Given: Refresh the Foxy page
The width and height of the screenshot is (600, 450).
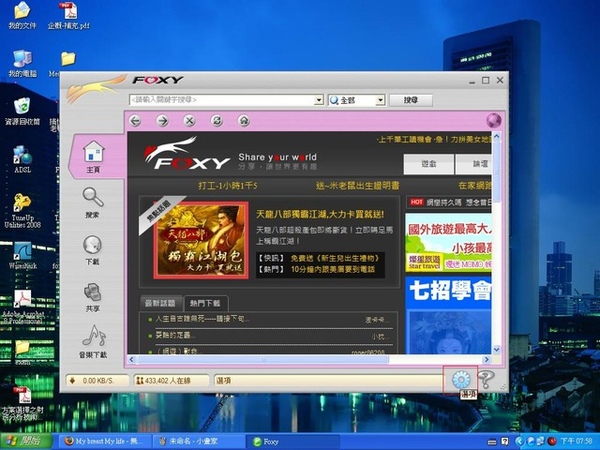Looking at the screenshot, I should point(217,121).
